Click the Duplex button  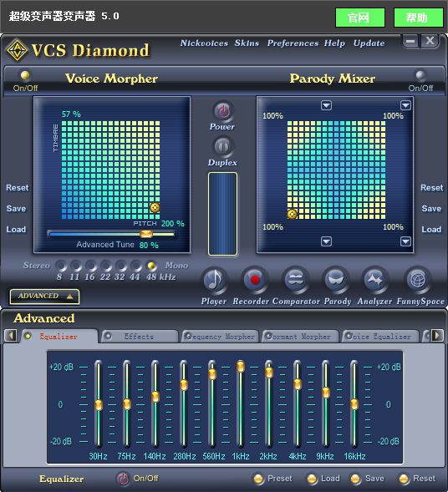[223, 146]
